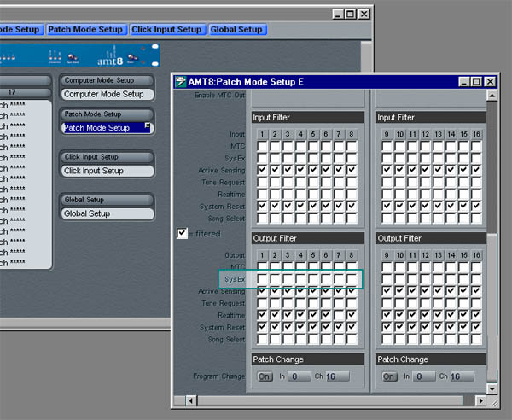This screenshot has height=420, width=512.
Task: Check the unchecked Output Filter Realtime box for output 7
Action: pos(339,315)
